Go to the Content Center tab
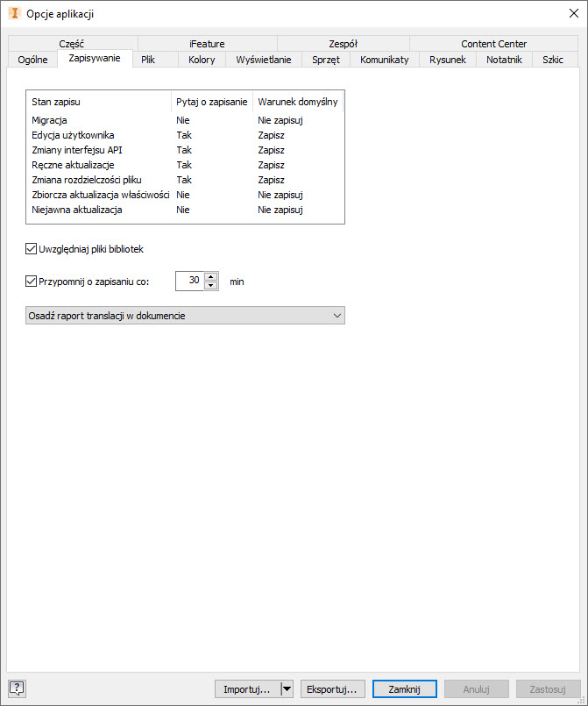The image size is (588, 706). (x=493, y=44)
